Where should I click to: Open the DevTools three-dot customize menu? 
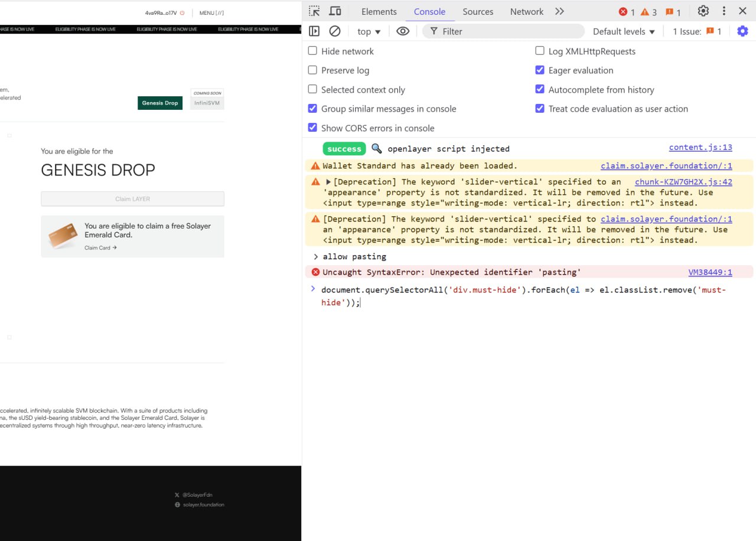coord(724,11)
